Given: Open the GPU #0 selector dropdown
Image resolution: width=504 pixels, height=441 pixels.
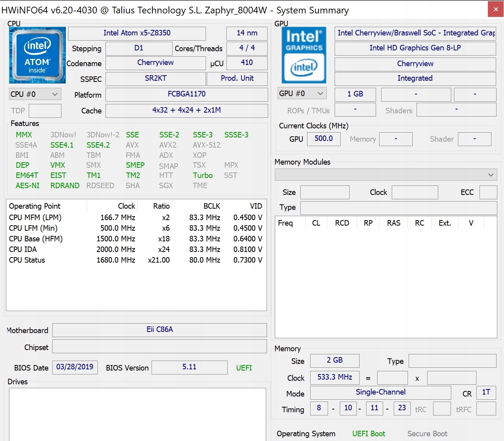Looking at the screenshot, I should [x=302, y=93].
